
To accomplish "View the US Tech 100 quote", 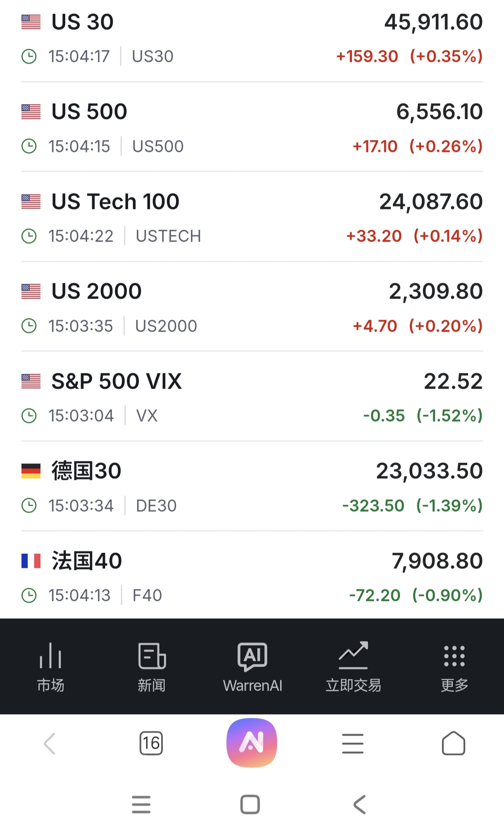I will click(x=115, y=202).
